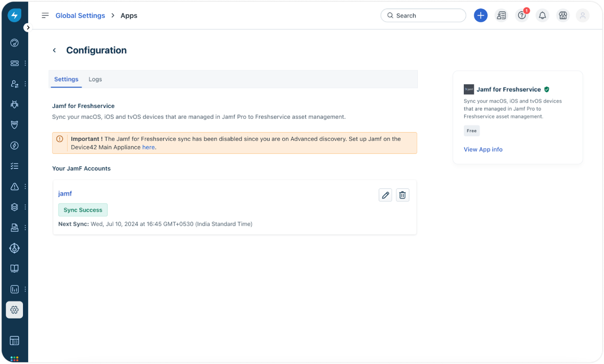Select the Settings tab

(66, 79)
